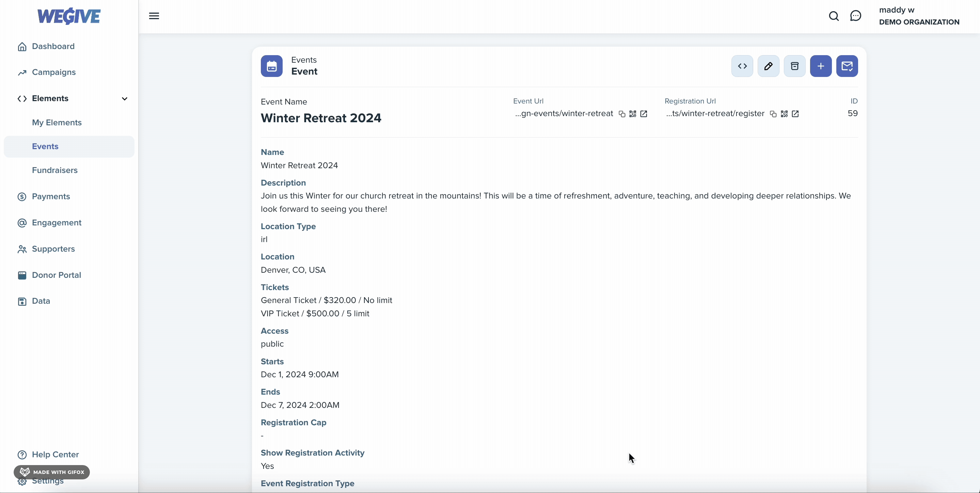The width and height of the screenshot is (980, 493).
Task: Click the registration url text ending register
Action: tap(715, 114)
